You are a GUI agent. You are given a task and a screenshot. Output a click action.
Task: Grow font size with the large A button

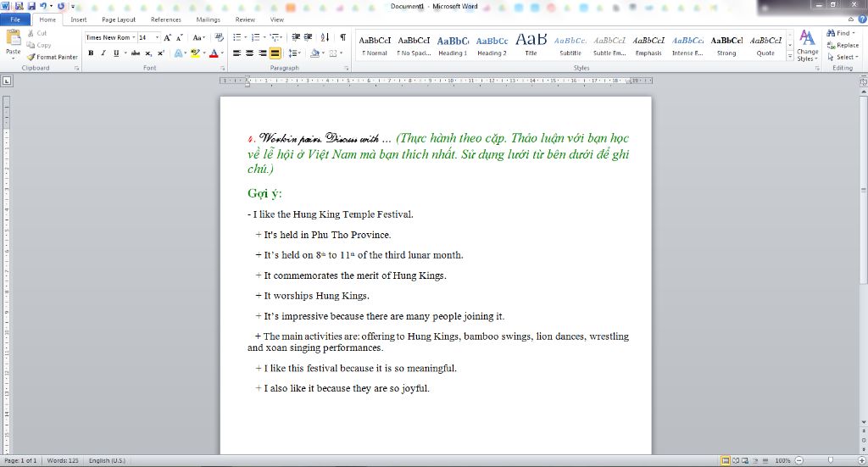167,37
